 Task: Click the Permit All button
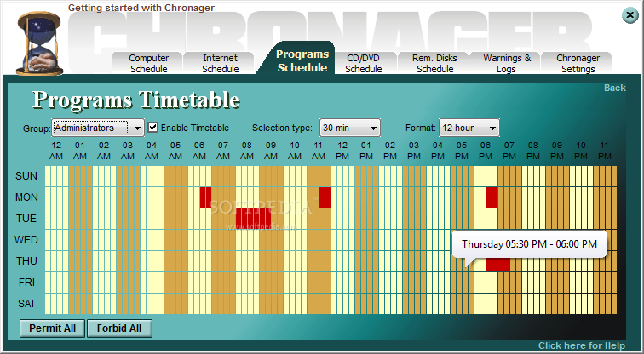(x=52, y=328)
